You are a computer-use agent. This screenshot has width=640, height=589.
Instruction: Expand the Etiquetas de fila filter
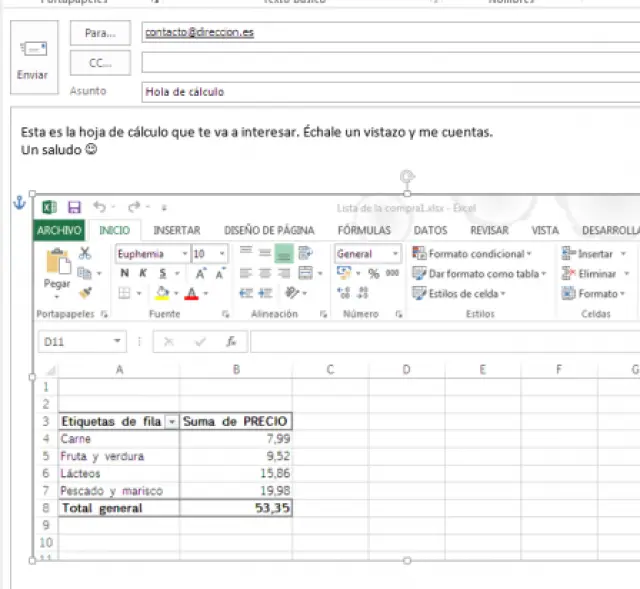[172, 422]
